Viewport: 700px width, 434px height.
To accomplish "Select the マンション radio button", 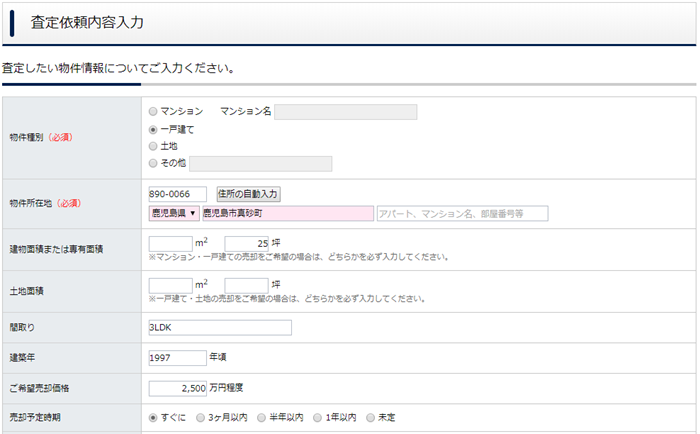I will pos(153,111).
